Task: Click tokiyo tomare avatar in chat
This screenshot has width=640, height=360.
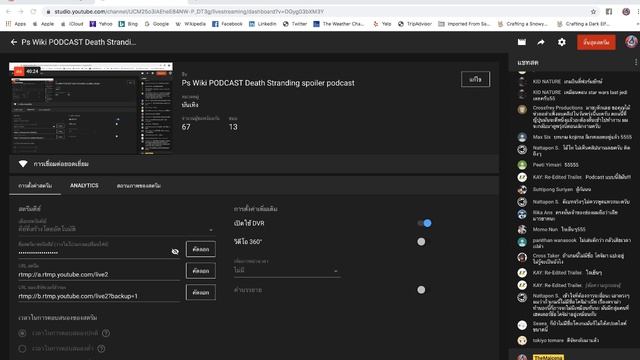Action: [x=522, y=340]
